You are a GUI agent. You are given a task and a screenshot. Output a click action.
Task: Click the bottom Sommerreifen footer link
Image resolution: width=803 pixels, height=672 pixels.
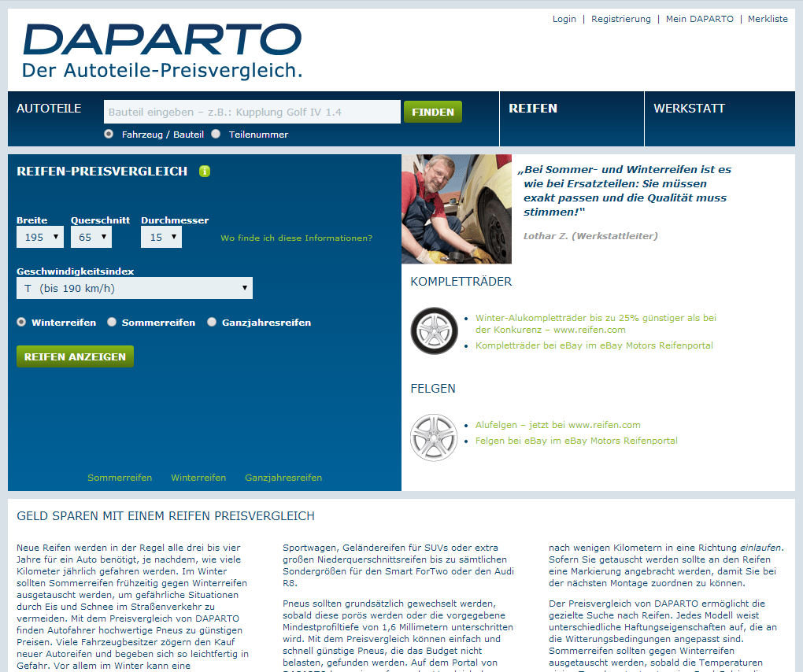click(x=120, y=478)
